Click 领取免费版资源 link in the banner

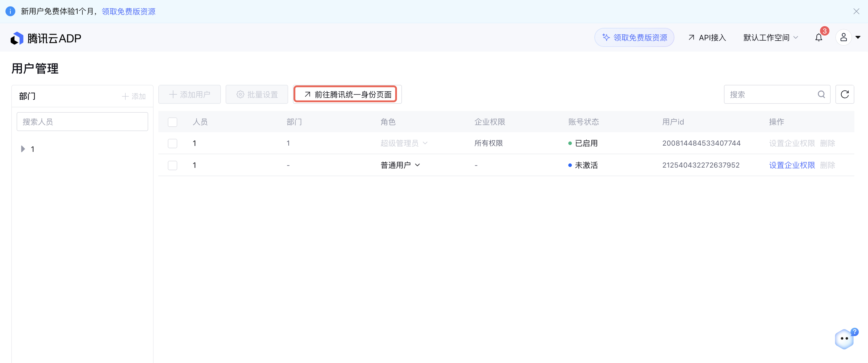click(128, 12)
